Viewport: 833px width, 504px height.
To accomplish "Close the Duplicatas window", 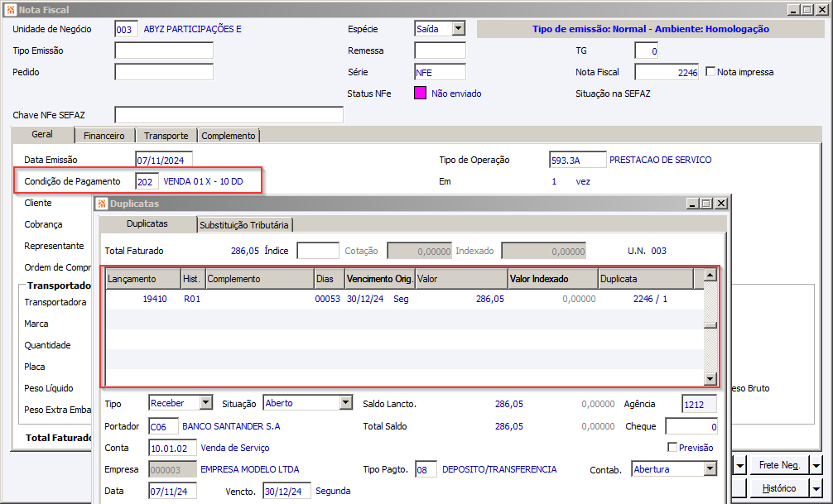I will [x=721, y=204].
